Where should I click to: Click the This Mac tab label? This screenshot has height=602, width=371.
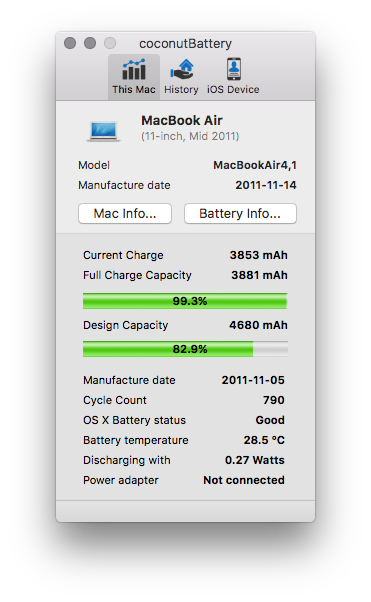point(134,89)
